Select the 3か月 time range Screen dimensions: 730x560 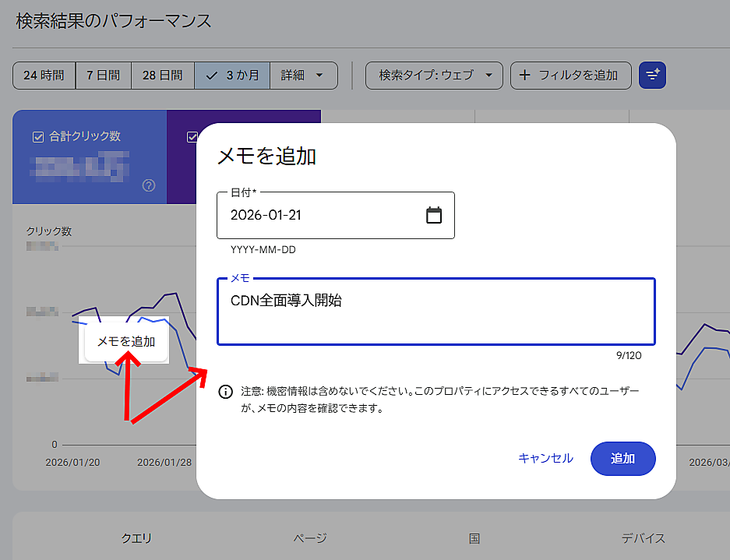[232, 75]
